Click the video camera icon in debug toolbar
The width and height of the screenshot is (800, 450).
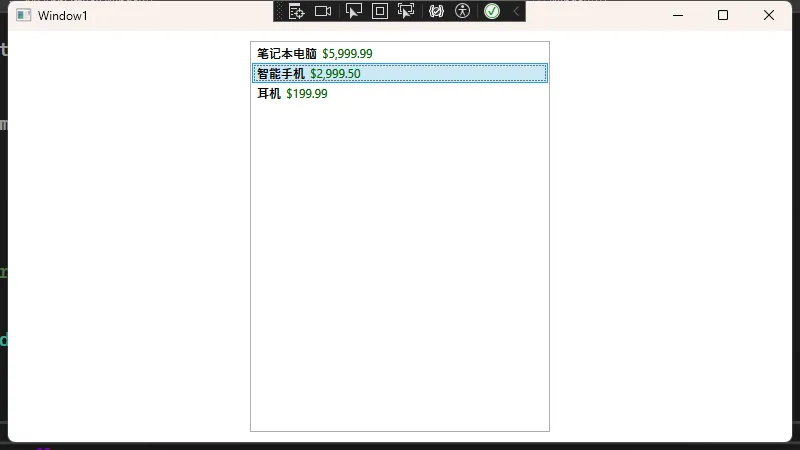(323, 11)
